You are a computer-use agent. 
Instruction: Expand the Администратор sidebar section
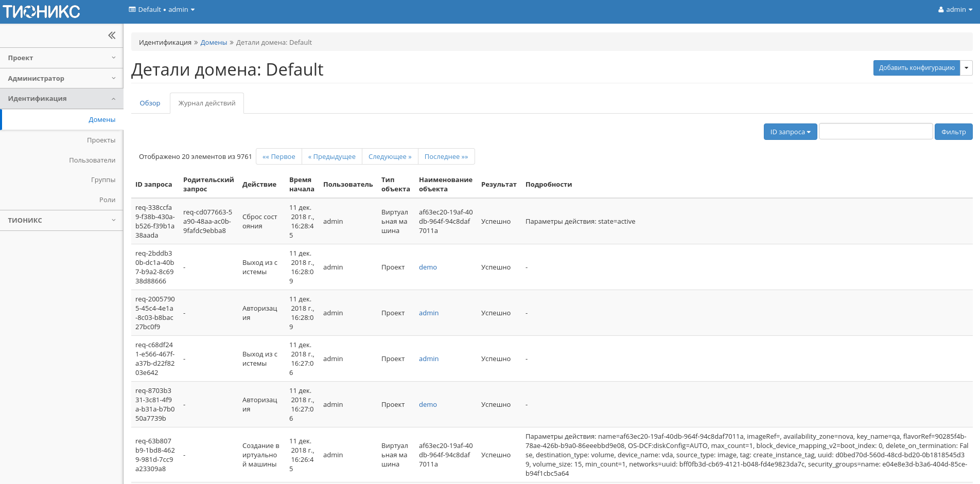coord(62,79)
